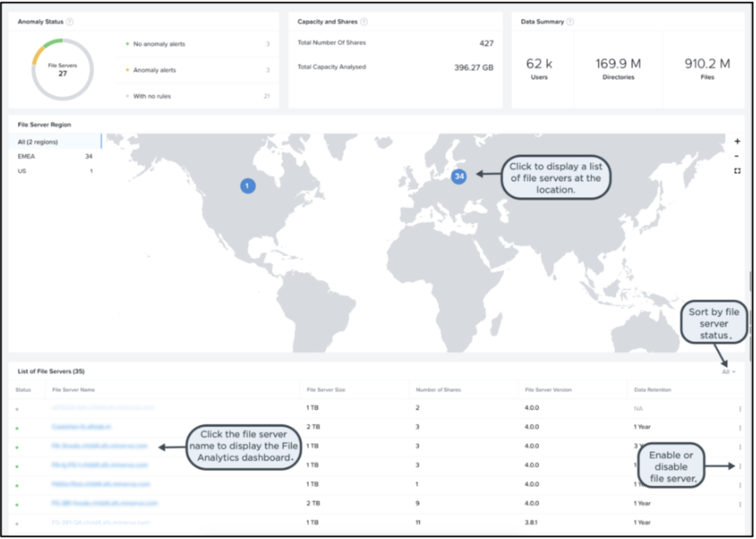Zoom out on the map with minus icon
756x539 pixels.
[737, 156]
